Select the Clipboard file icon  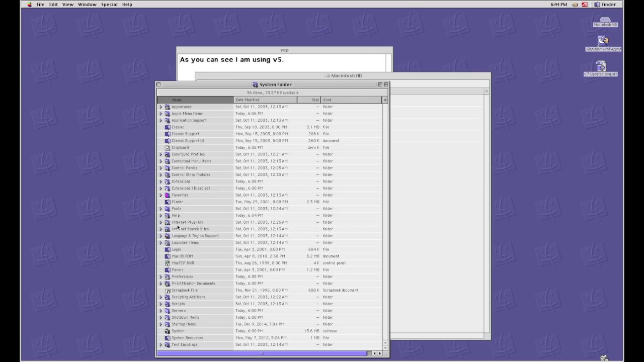click(168, 147)
